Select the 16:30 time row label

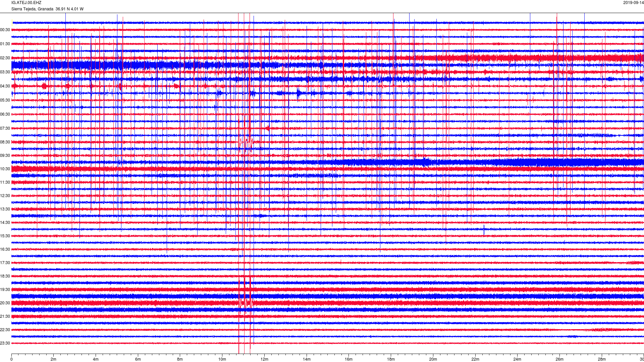[5, 249]
